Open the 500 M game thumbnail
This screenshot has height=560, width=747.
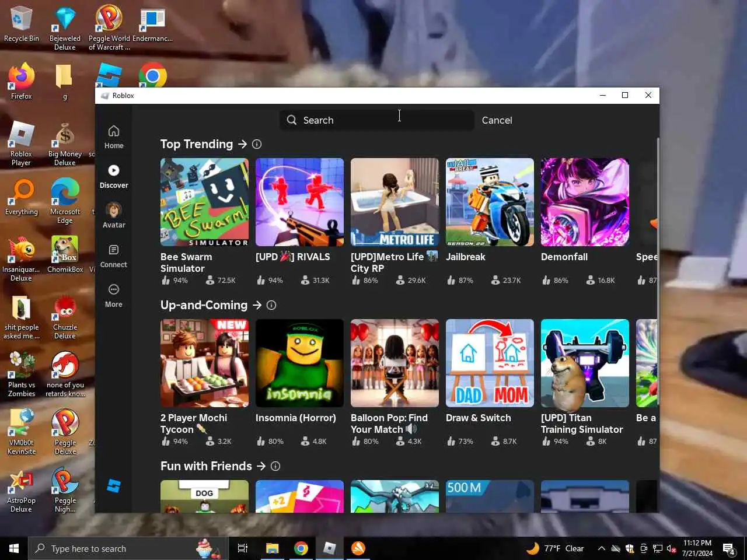pos(490,496)
